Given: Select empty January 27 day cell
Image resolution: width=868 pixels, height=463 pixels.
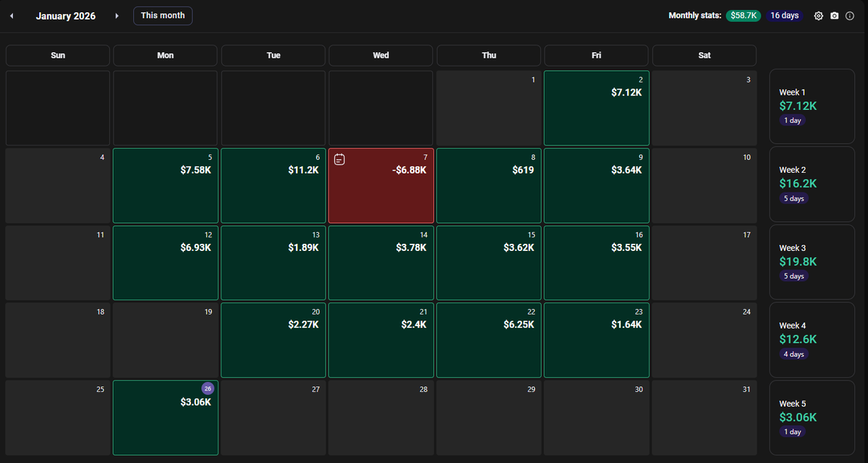Looking at the screenshot, I should tap(273, 417).
